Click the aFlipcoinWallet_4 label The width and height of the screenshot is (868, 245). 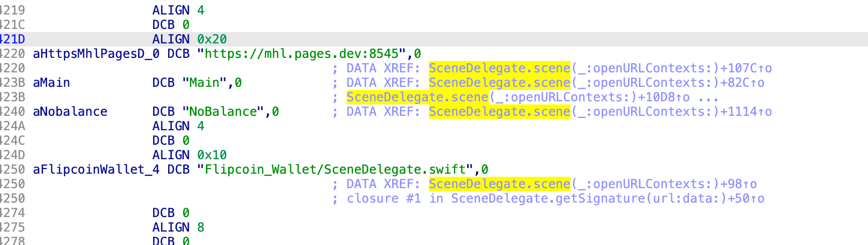pos(96,170)
